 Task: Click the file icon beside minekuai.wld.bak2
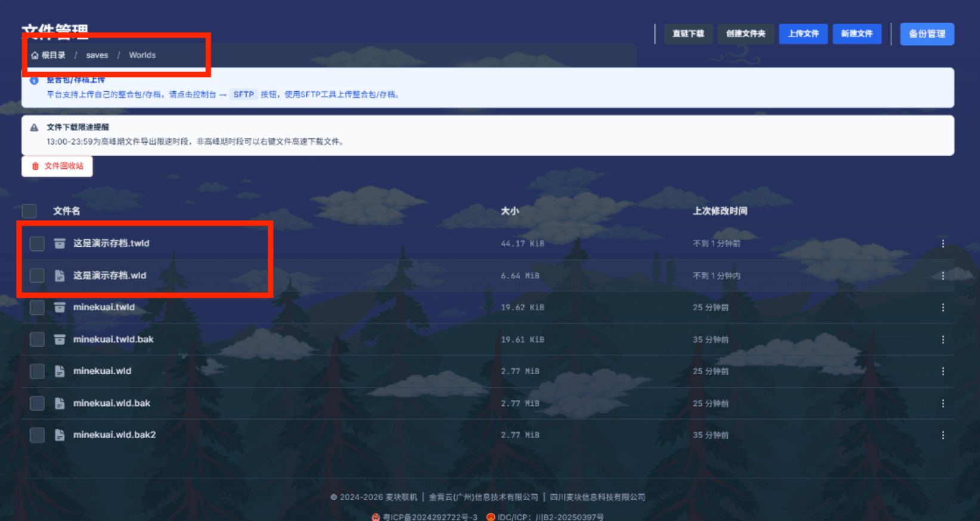60,435
